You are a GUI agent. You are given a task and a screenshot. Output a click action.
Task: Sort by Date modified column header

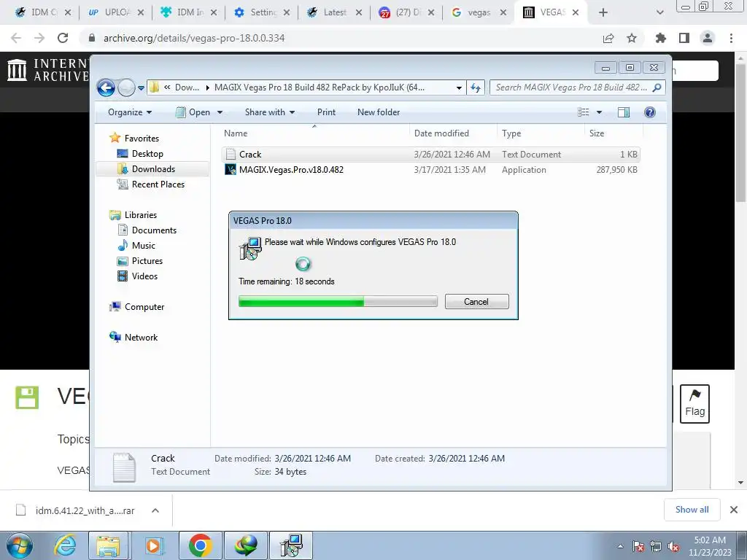click(453, 133)
